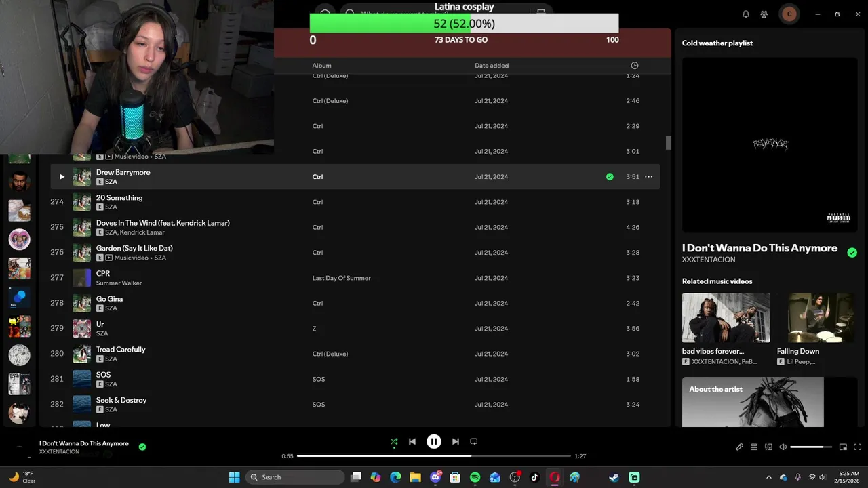Open TikTok from the taskbar

point(534,477)
